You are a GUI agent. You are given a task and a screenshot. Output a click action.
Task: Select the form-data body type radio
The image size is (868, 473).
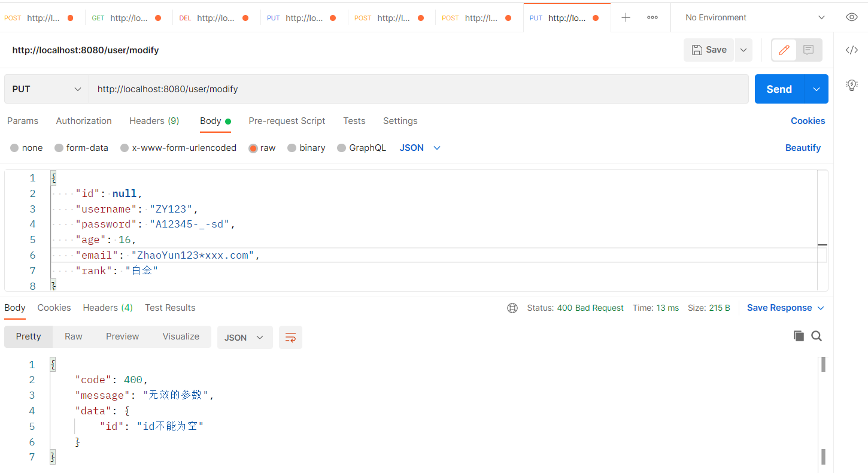coord(59,148)
